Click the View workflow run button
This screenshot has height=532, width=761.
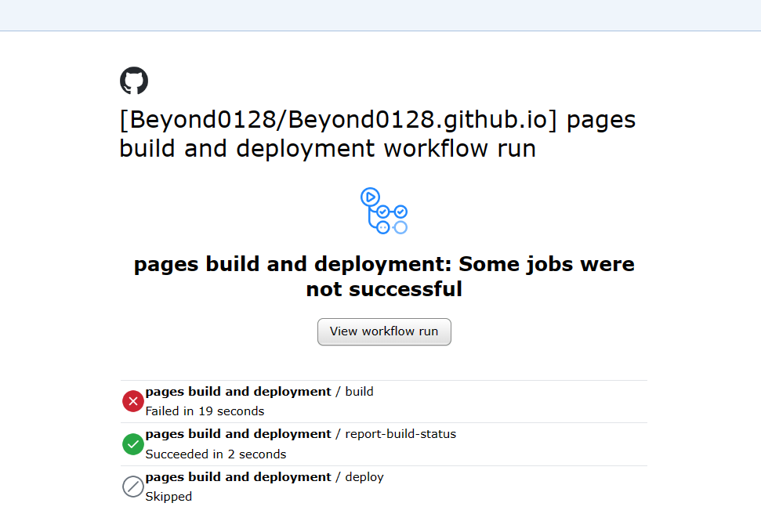[384, 331]
